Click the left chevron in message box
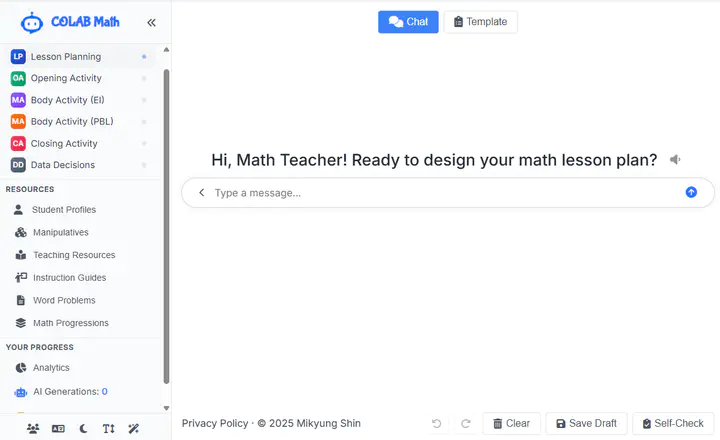720x440 pixels. pyautogui.click(x=201, y=192)
